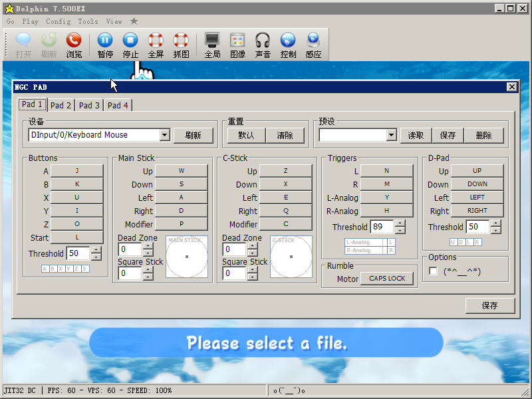The height and width of the screenshot is (399, 532).
Task: Click the 刷新 refresh toolbar icon
Action: coord(49,45)
